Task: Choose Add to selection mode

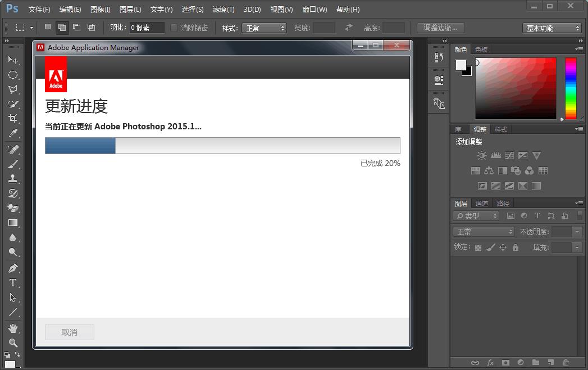Action: 62,27
